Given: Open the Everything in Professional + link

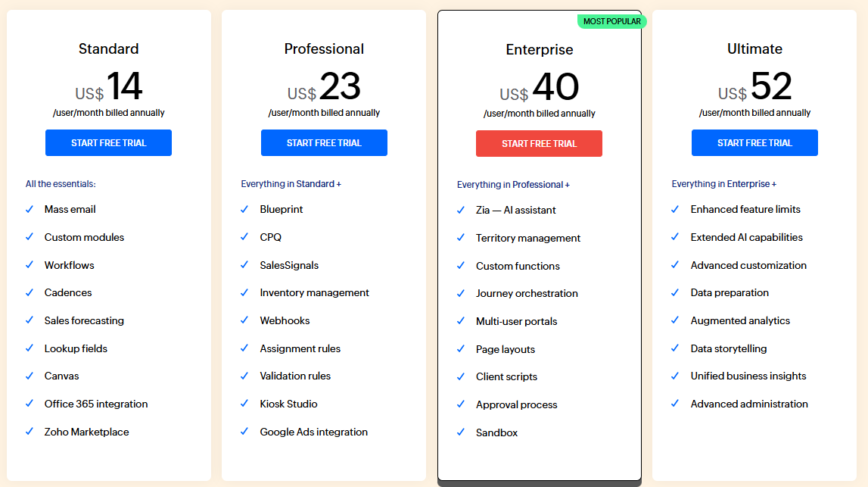Looking at the screenshot, I should click(x=513, y=185).
